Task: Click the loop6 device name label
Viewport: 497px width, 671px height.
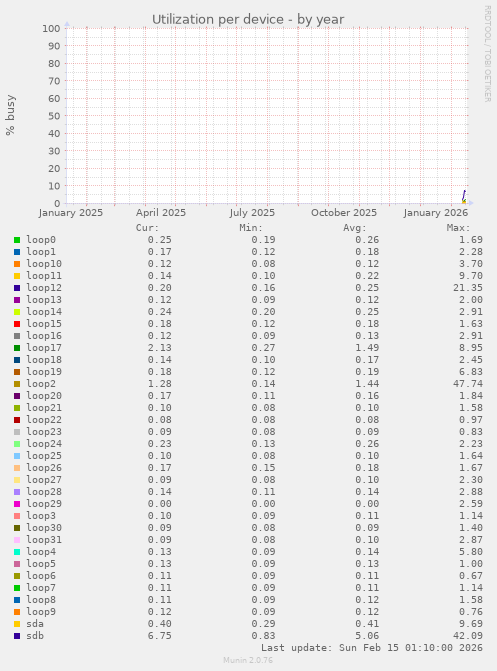Action: [x=41, y=576]
